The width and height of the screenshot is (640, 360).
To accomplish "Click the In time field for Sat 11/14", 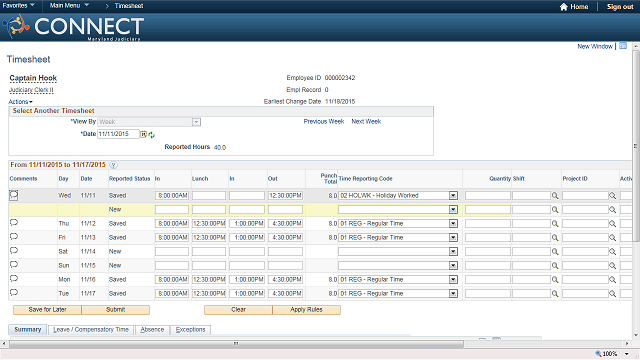I will click(172, 251).
